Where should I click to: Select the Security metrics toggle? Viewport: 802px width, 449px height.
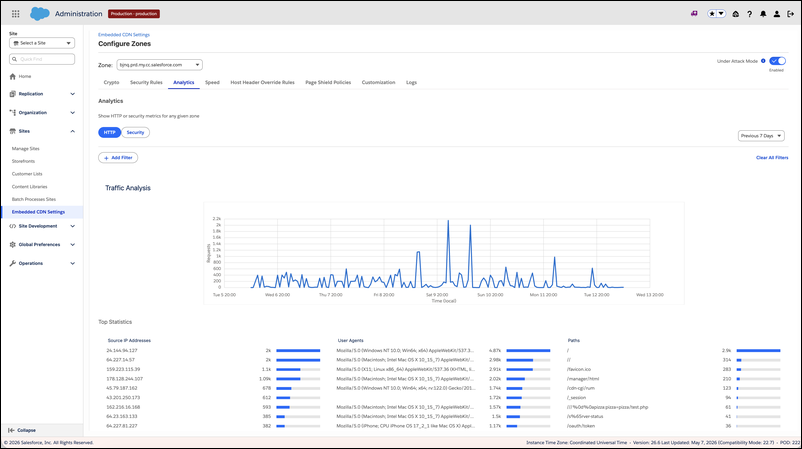pos(136,132)
